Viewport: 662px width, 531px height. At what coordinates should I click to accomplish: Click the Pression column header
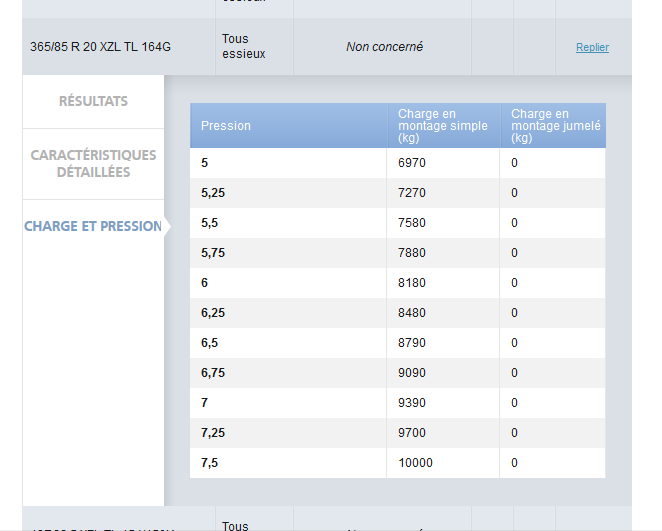pyautogui.click(x=226, y=126)
